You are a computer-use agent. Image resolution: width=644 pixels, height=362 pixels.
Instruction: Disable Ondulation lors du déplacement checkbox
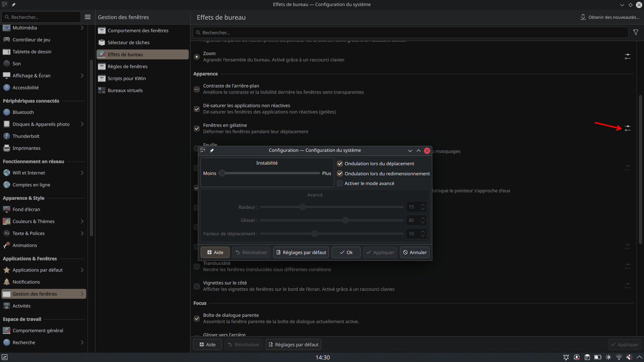coord(340,164)
